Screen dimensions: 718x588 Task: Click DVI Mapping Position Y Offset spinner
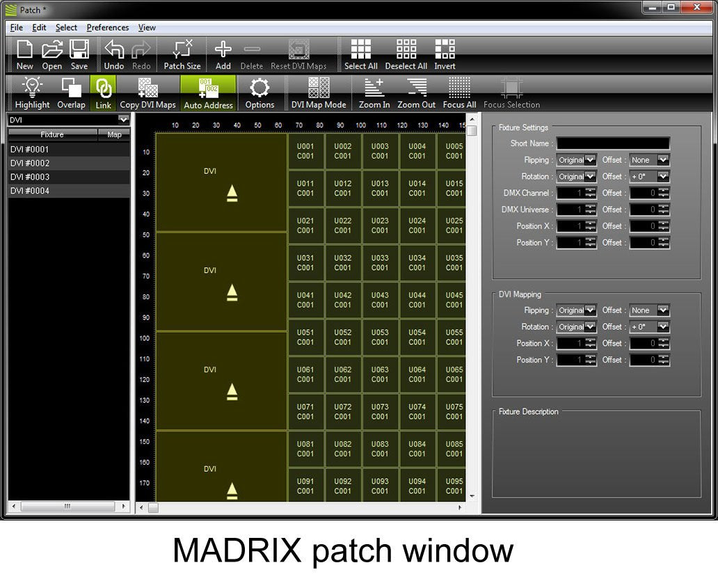pos(664,360)
